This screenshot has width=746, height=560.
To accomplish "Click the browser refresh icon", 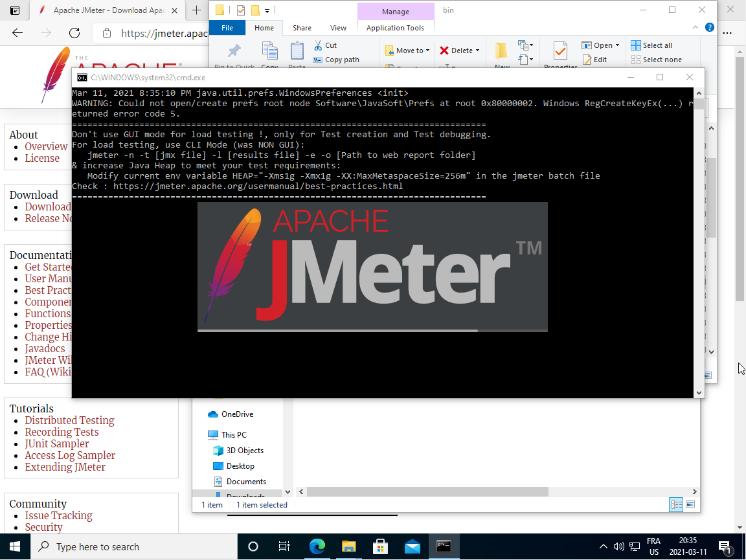I will [74, 33].
